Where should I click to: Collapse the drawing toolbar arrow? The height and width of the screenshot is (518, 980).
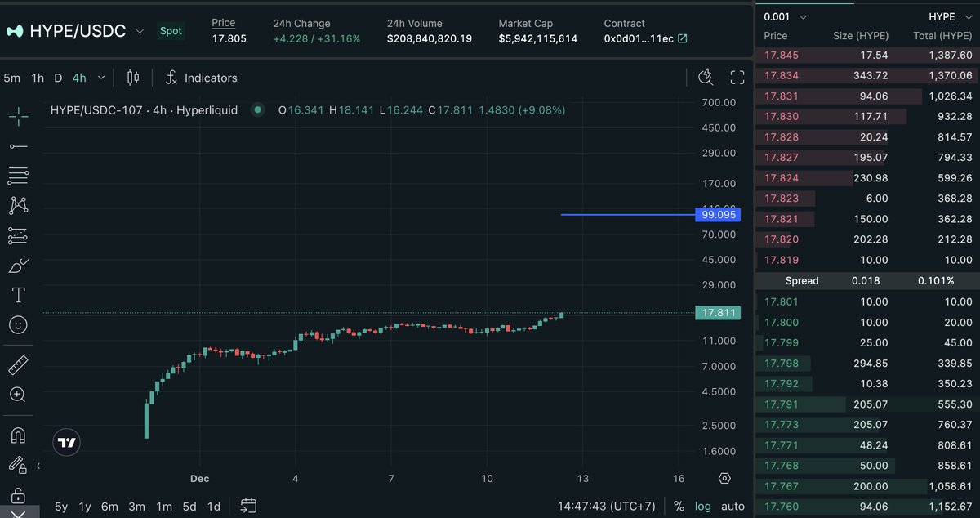point(38,466)
